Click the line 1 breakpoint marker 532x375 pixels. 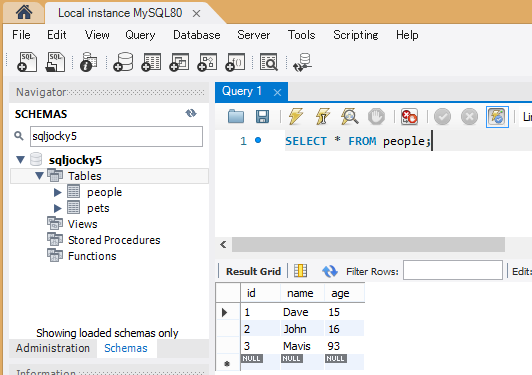point(258,140)
